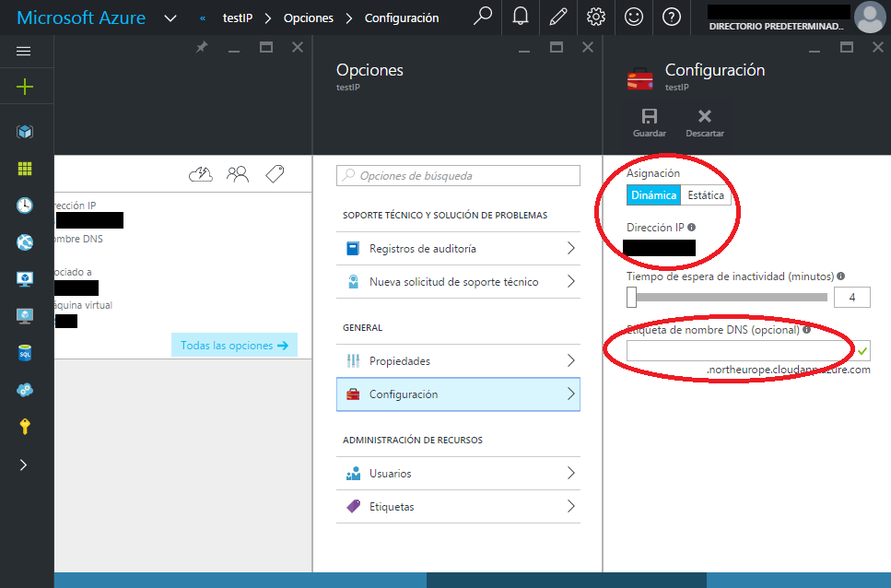Screen dimensions: 891x588
Task: Select Estática assignment
Action: [706, 195]
